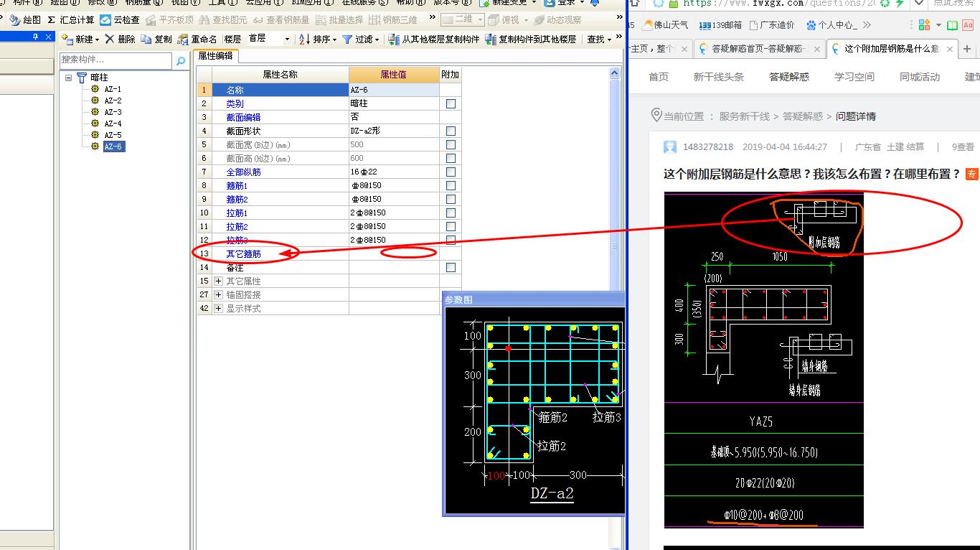Close the 答疑解惑首页 browser tab
The height and width of the screenshot is (550, 980).
point(817,49)
